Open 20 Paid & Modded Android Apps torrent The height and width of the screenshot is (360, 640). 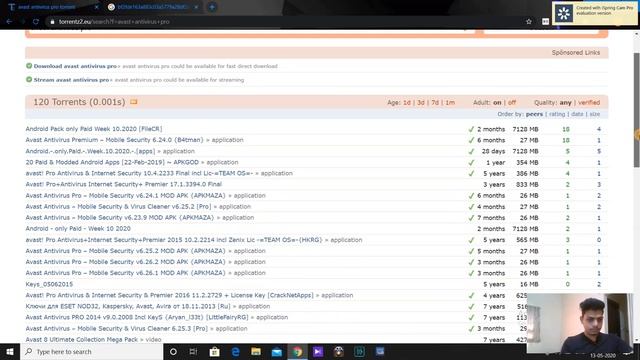click(112, 162)
